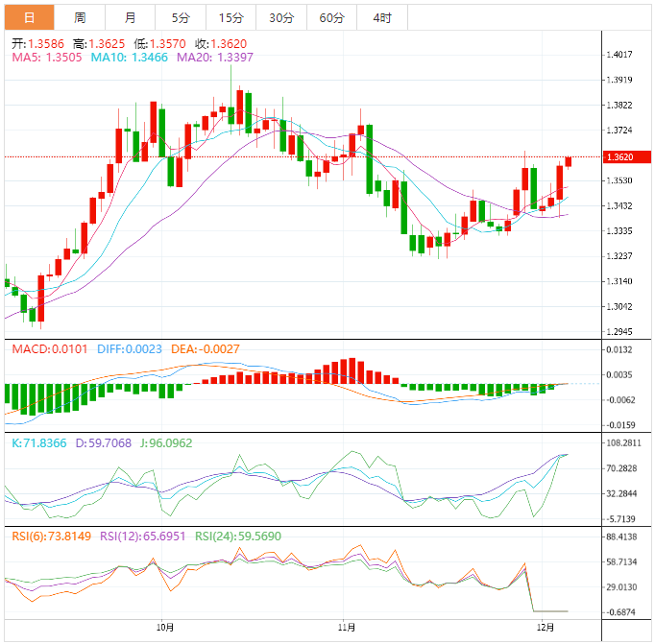The image size is (655, 644).
Task: Select the RSI(6) indicator label
Action: pyautogui.click(x=50, y=536)
